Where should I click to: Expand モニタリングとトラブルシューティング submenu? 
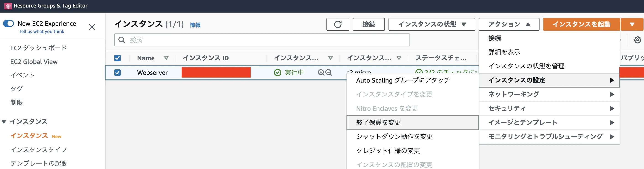pyautogui.click(x=549, y=137)
